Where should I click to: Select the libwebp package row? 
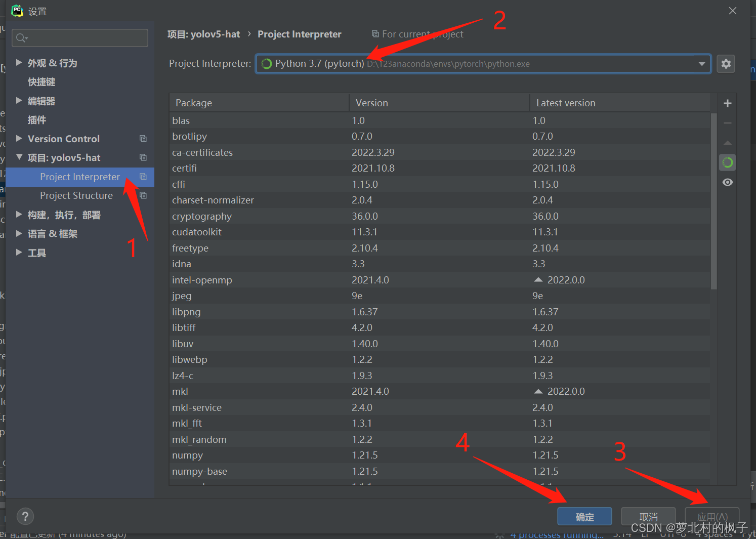pyautogui.click(x=440, y=360)
